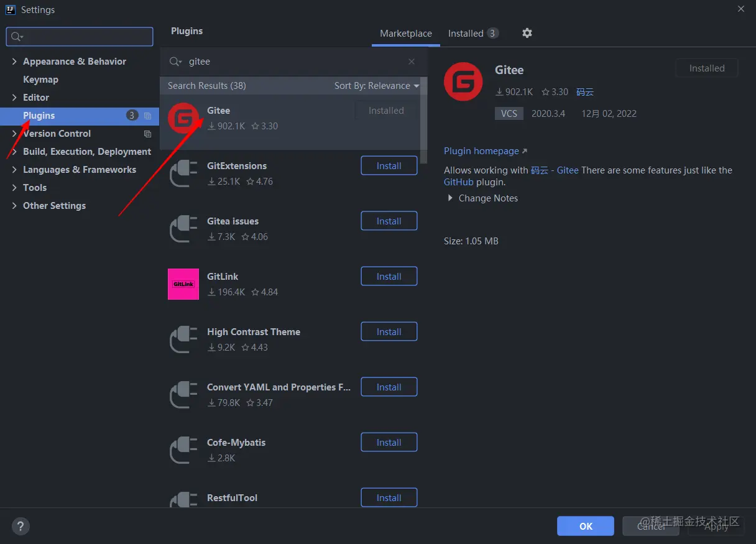
Task: Click the 2020.3.4 version text
Action: coord(548,114)
